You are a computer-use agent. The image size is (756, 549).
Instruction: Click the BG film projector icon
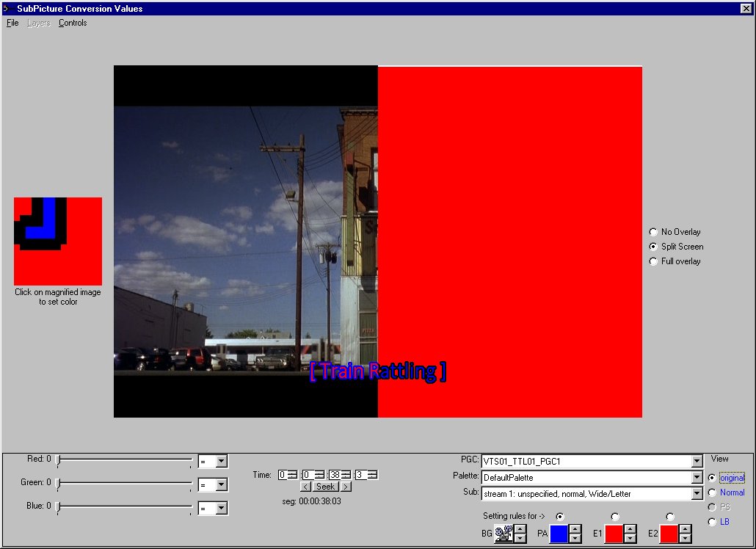point(504,534)
